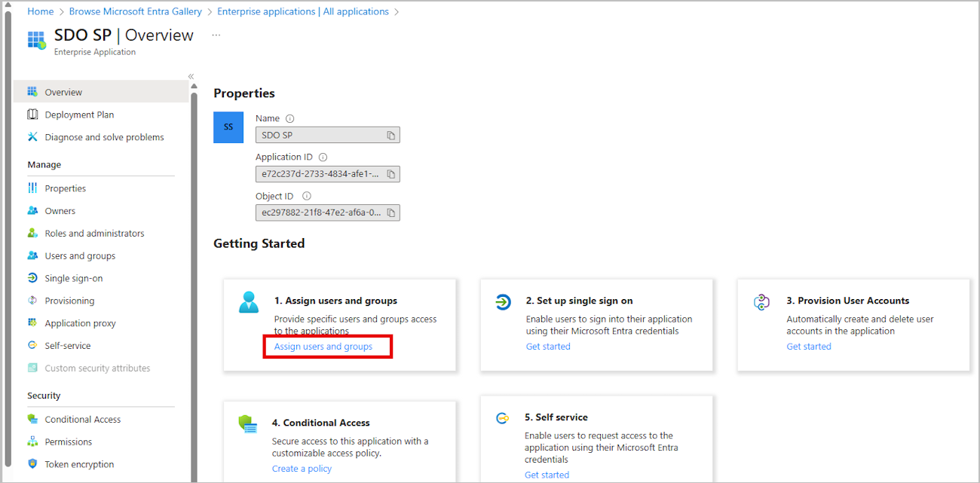Image resolution: width=980 pixels, height=483 pixels.
Task: Click the Custom security attributes icon
Action: (32, 368)
